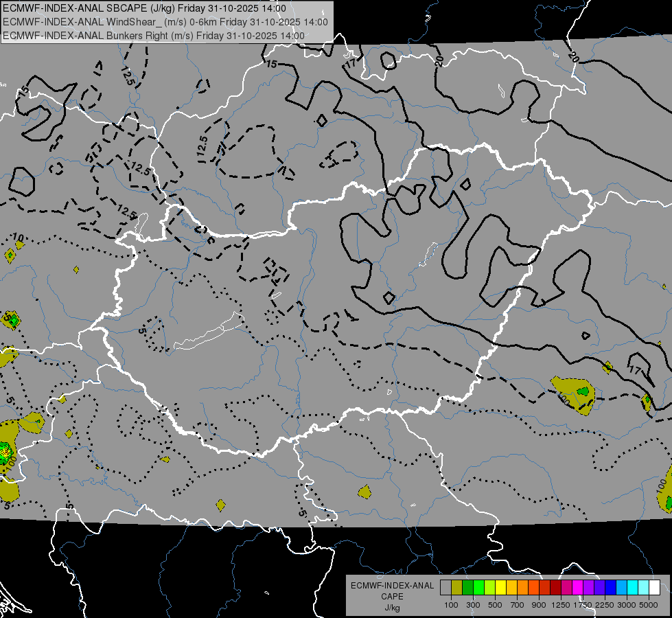
Task: Click the 3000 tick label in legend
Action: [627, 605]
